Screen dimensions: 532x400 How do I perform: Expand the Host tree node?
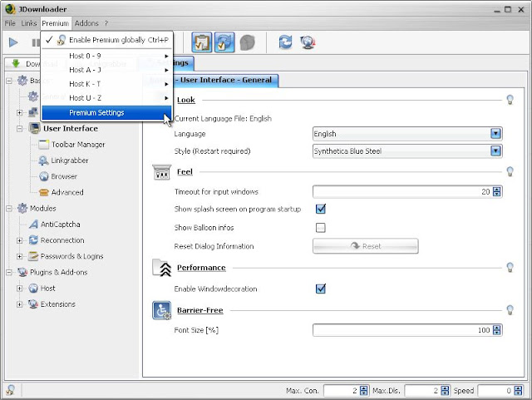[20, 288]
